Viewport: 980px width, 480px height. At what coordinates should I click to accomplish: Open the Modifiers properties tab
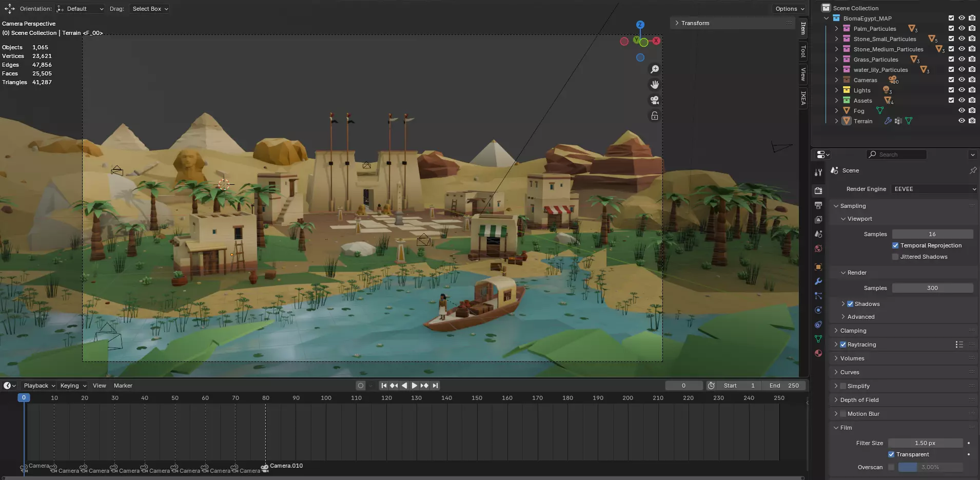[x=818, y=281]
